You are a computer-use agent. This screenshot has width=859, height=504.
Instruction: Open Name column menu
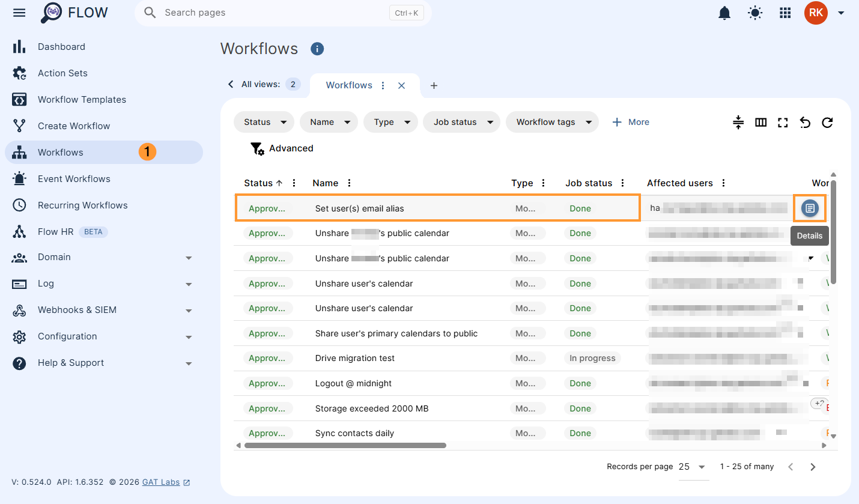[349, 183]
